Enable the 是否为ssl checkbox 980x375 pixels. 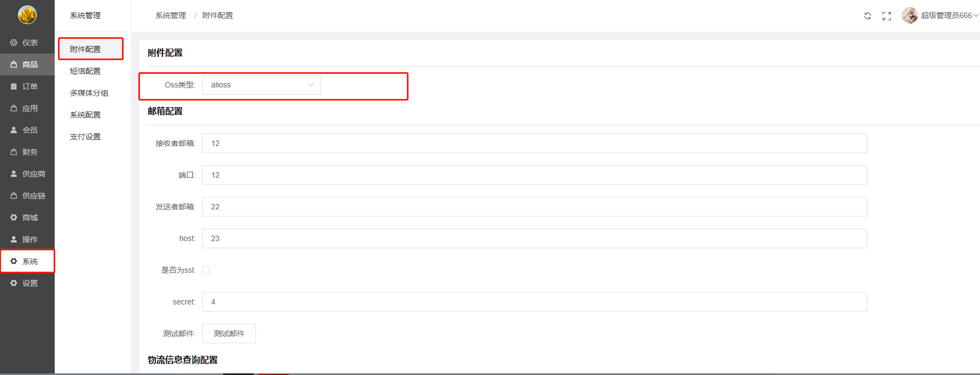(x=206, y=270)
